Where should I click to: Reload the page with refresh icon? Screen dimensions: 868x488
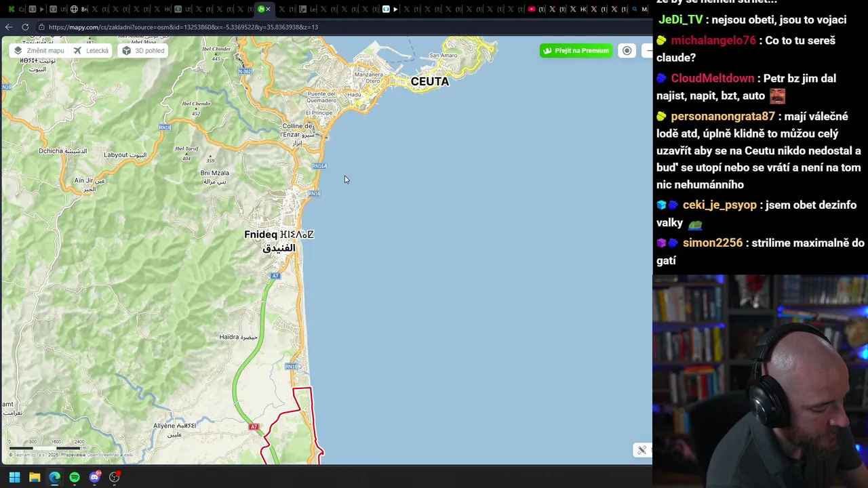[x=25, y=27]
